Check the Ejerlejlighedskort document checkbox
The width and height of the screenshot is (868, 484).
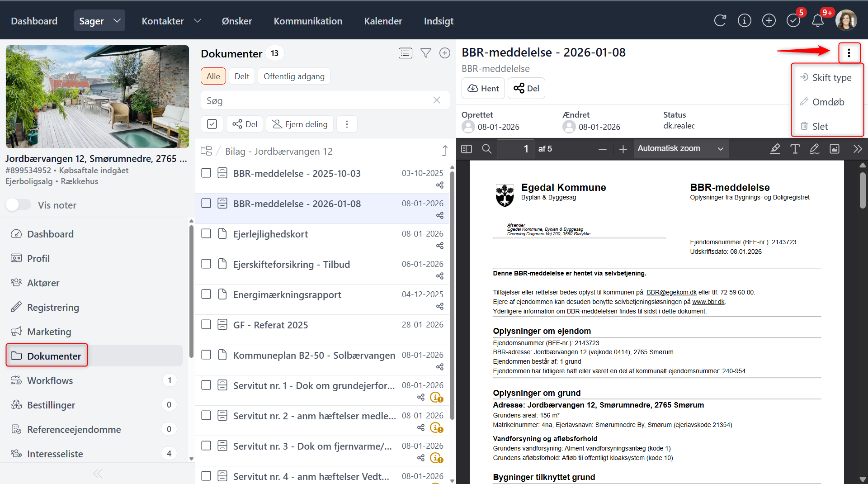(206, 234)
